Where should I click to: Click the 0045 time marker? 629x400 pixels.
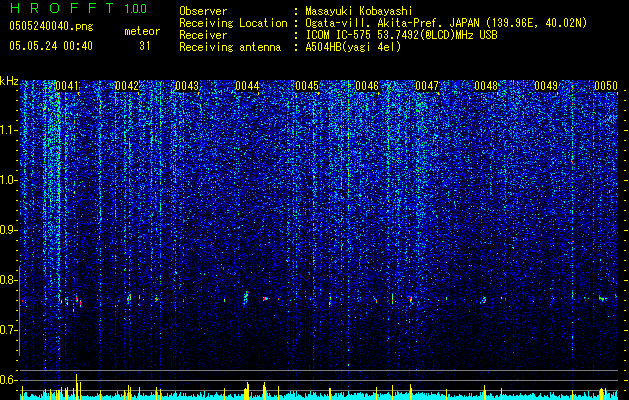(x=307, y=86)
